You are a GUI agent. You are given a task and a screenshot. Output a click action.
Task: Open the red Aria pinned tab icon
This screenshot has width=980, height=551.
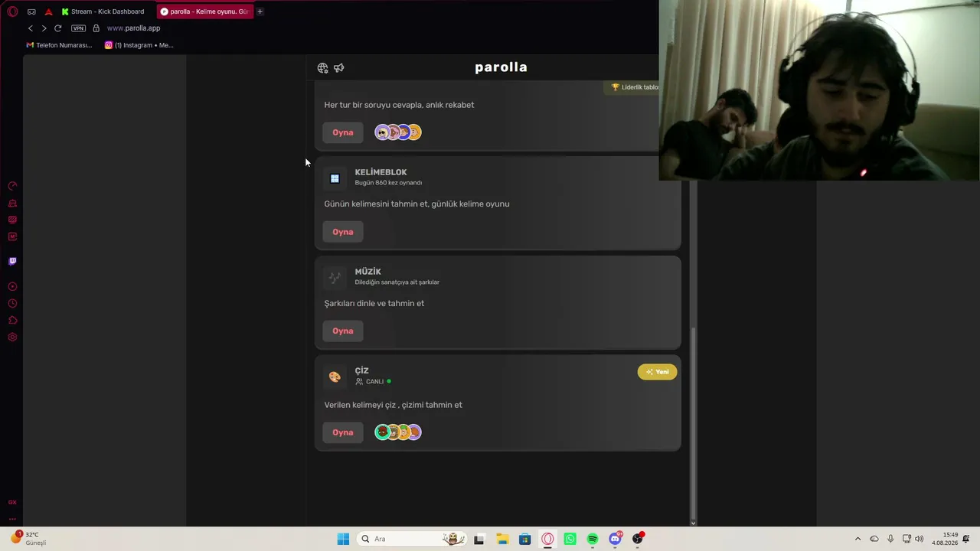48,11
